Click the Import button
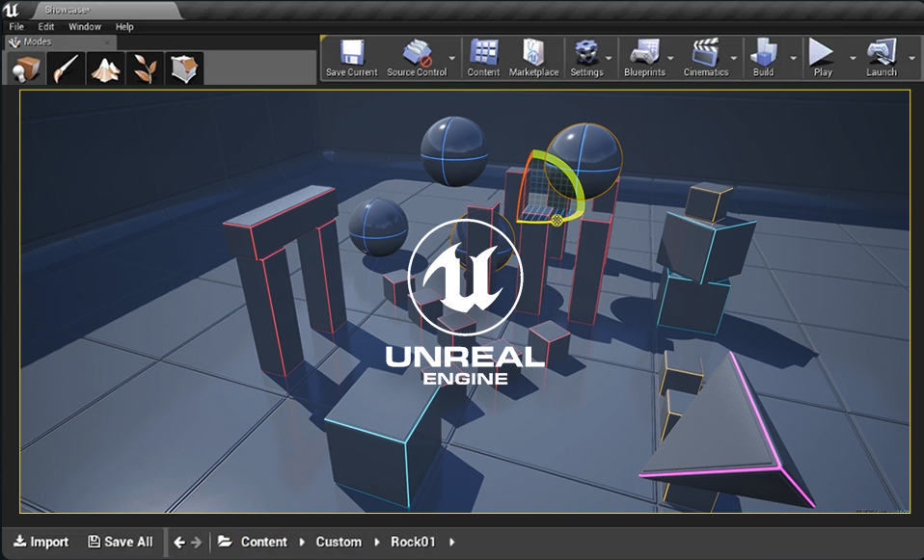Viewport: 924px width, 560px height. 41,542
